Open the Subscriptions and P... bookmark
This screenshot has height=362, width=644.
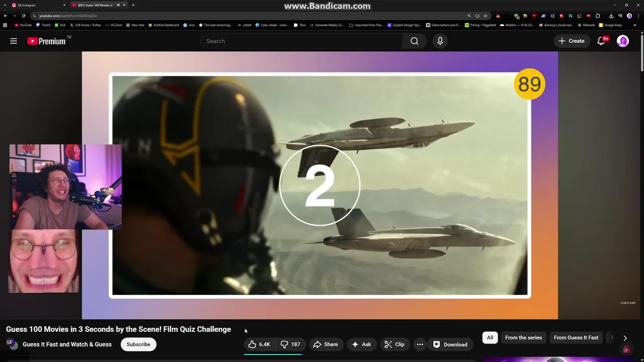pos(443,25)
